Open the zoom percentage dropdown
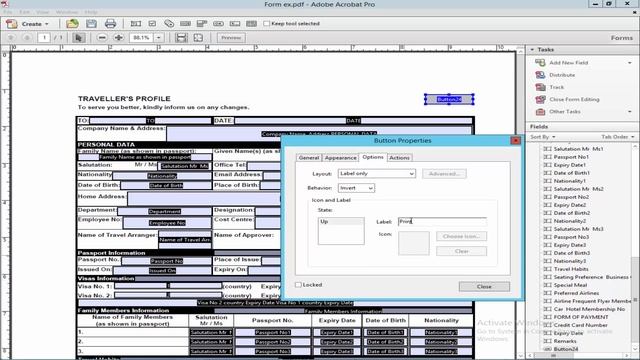The image size is (640, 360). point(159,38)
